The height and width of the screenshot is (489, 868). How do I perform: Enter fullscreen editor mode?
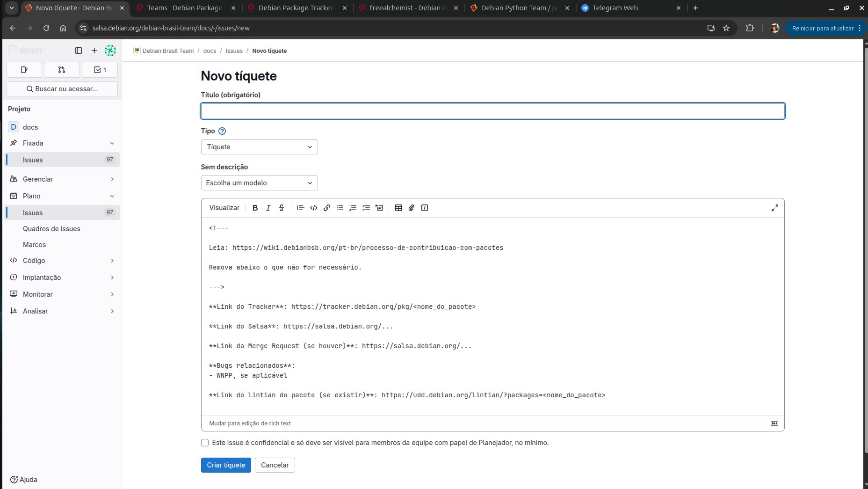[x=775, y=208]
